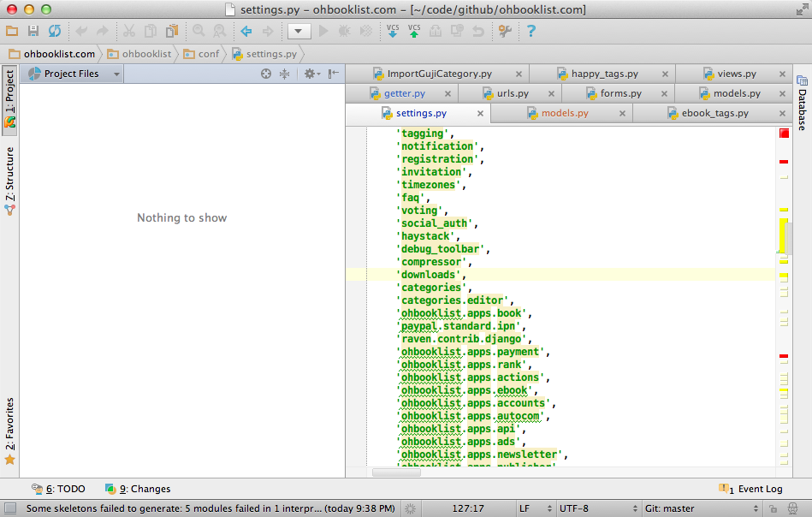Close the happy_tags.py tab
The width and height of the screenshot is (812, 517).
tap(665, 74)
